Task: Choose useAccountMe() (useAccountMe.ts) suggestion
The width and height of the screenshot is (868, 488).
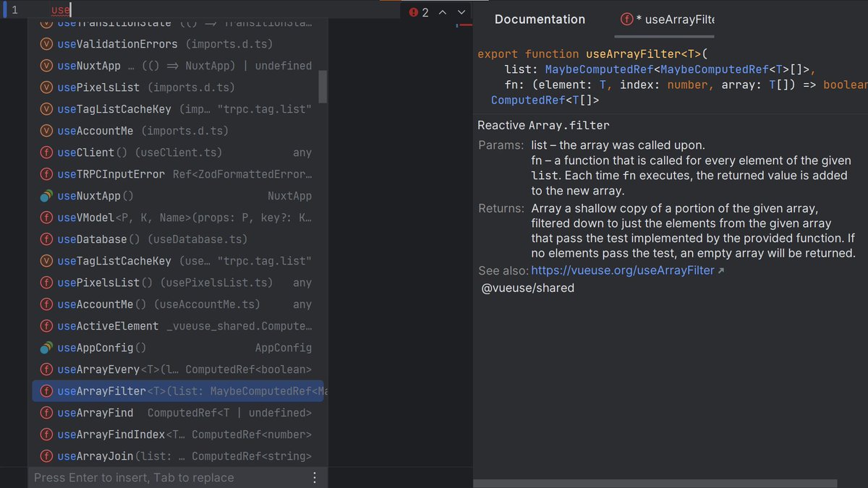Action: point(177,304)
